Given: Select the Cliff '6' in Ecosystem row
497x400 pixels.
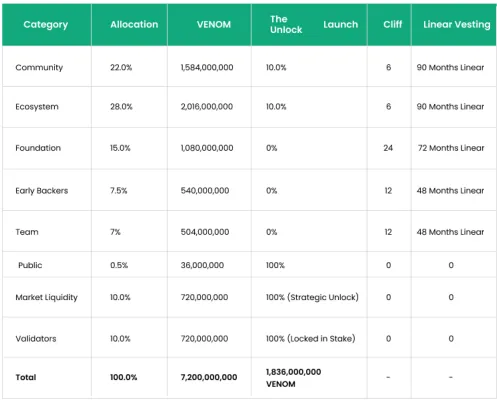Looking at the screenshot, I should coord(388,107).
